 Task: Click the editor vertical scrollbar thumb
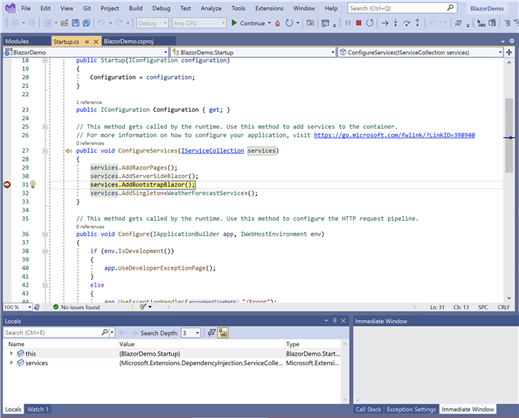[x=509, y=135]
